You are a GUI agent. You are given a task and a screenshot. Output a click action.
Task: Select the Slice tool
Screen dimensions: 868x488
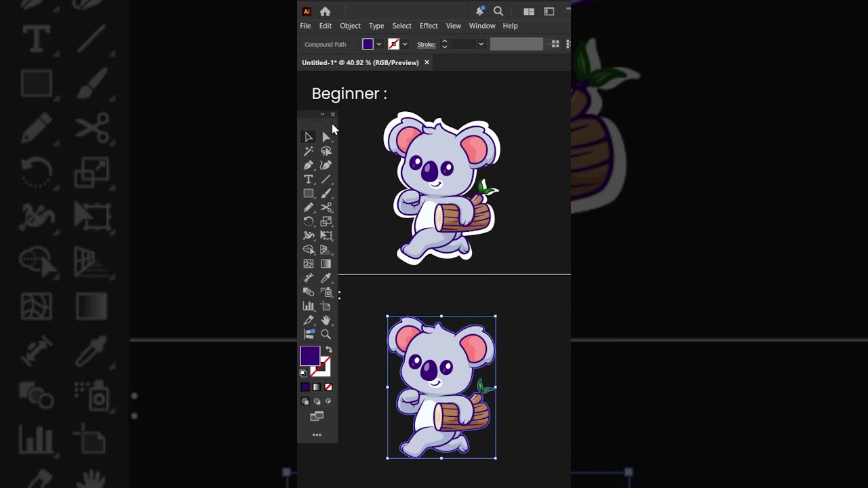pos(309,320)
